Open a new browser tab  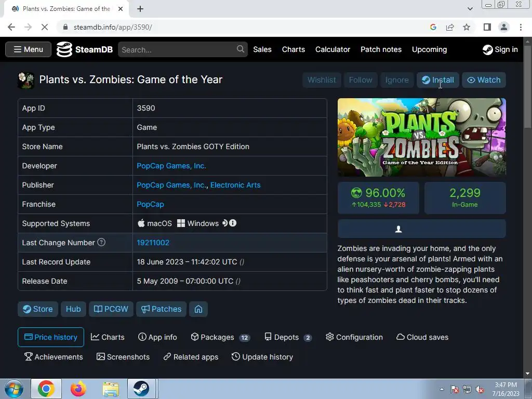[140, 9]
